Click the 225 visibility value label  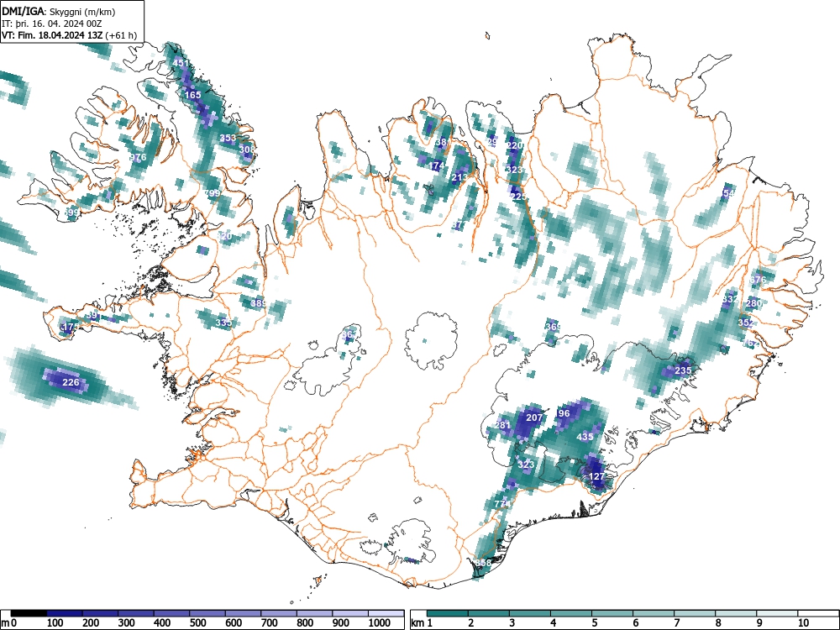(x=518, y=197)
